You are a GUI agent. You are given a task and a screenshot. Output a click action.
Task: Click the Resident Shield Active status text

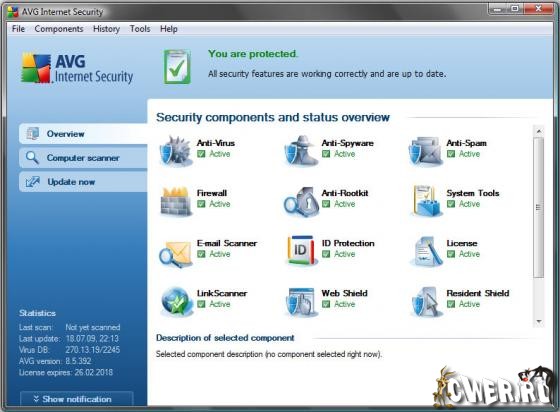pos(469,304)
